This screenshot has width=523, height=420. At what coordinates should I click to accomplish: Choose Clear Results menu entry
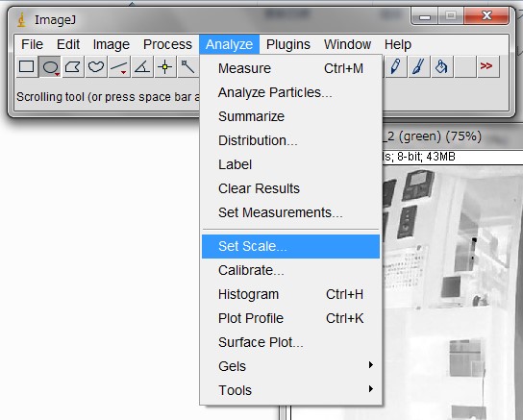[x=291, y=188]
